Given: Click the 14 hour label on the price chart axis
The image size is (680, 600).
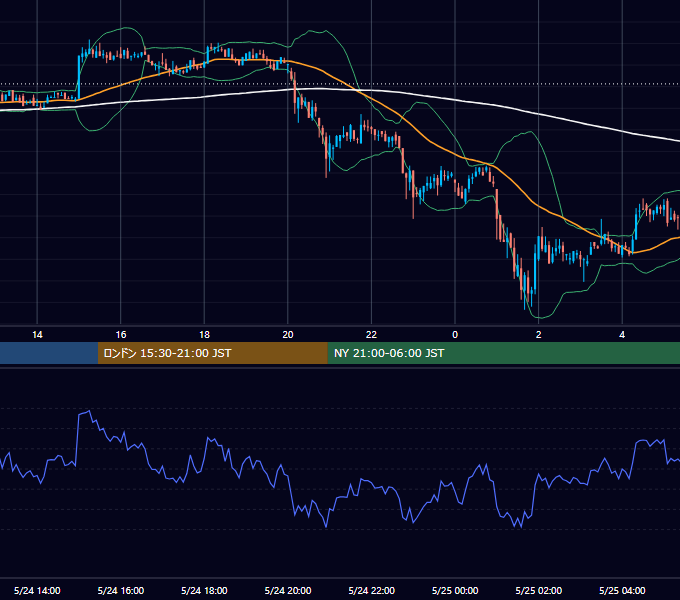Looking at the screenshot, I should point(37,335).
